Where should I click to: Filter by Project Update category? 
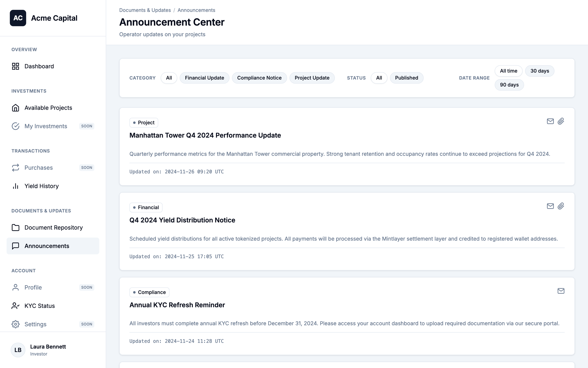pos(312,78)
